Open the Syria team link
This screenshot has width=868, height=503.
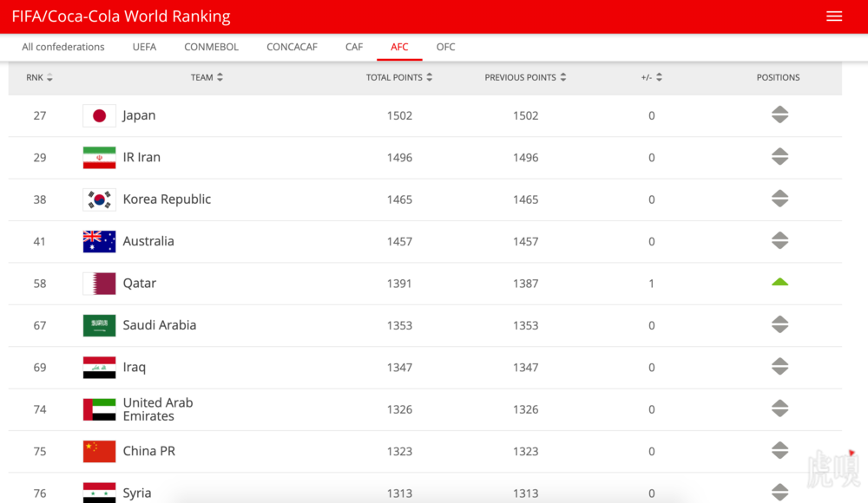coord(137,493)
